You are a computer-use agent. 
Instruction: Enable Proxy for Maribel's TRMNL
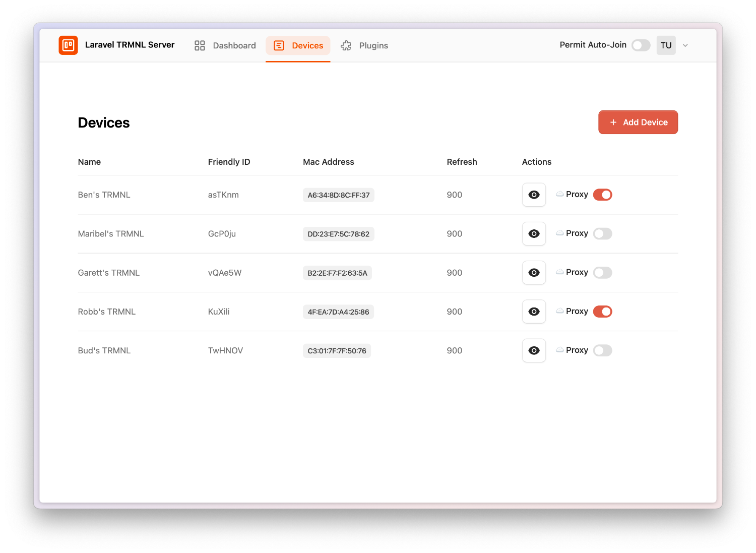coord(602,233)
